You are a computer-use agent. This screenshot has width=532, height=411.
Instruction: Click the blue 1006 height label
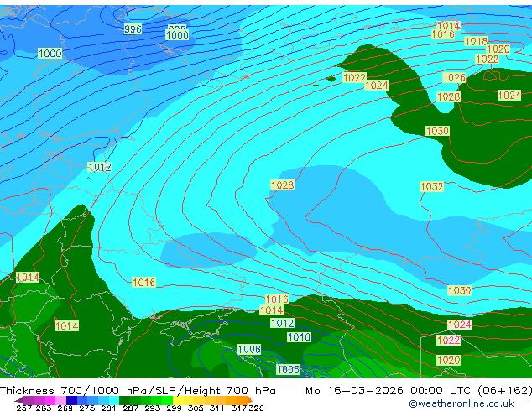(x=288, y=369)
